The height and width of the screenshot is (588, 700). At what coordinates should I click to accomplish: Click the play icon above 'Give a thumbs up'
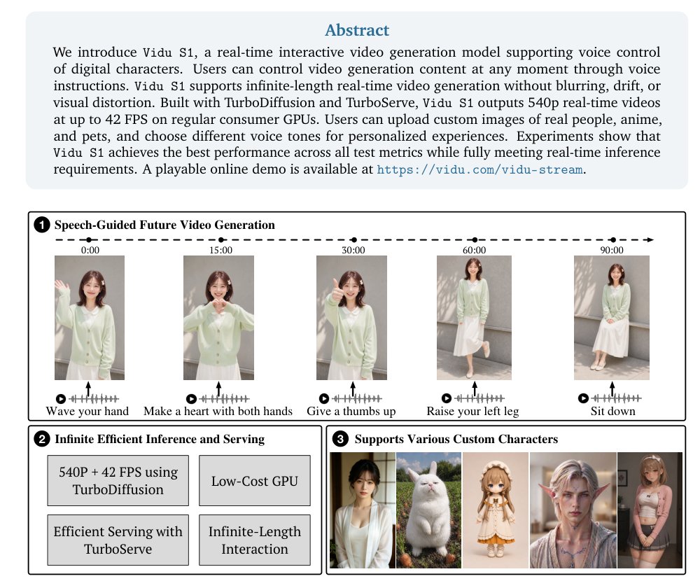pos(324,398)
